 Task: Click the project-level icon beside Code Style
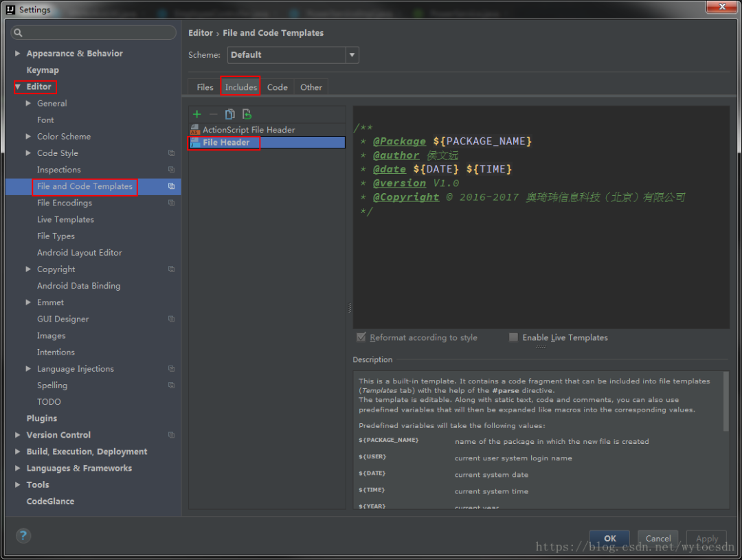(171, 153)
